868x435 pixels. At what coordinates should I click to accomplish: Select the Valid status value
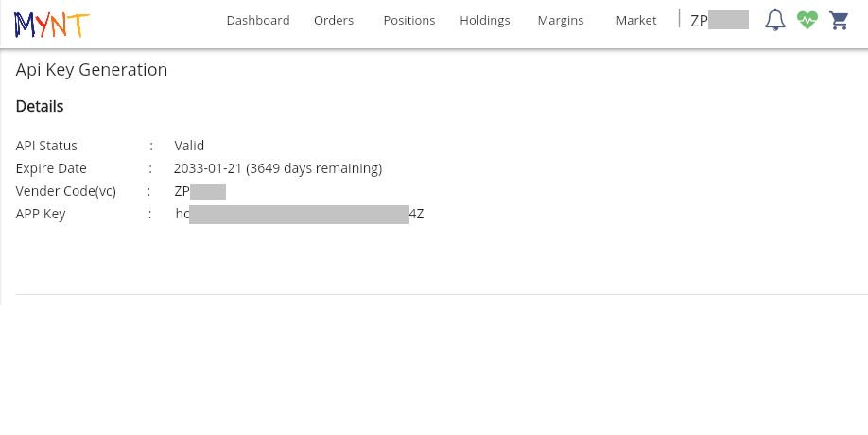[189, 146]
